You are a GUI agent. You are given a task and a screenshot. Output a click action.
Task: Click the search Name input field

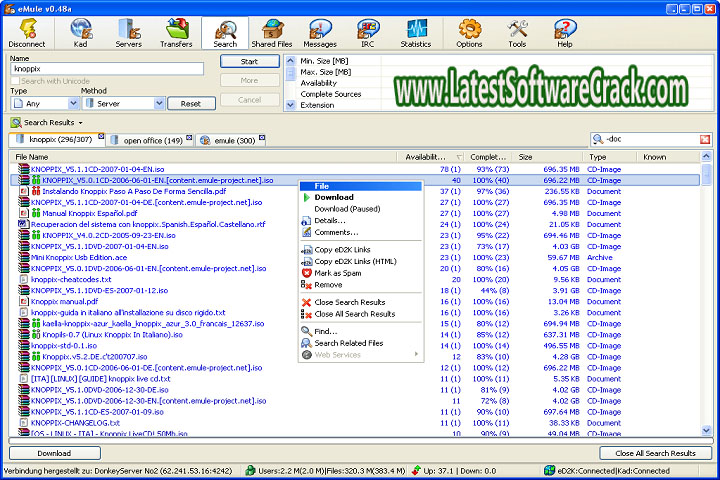(107, 69)
